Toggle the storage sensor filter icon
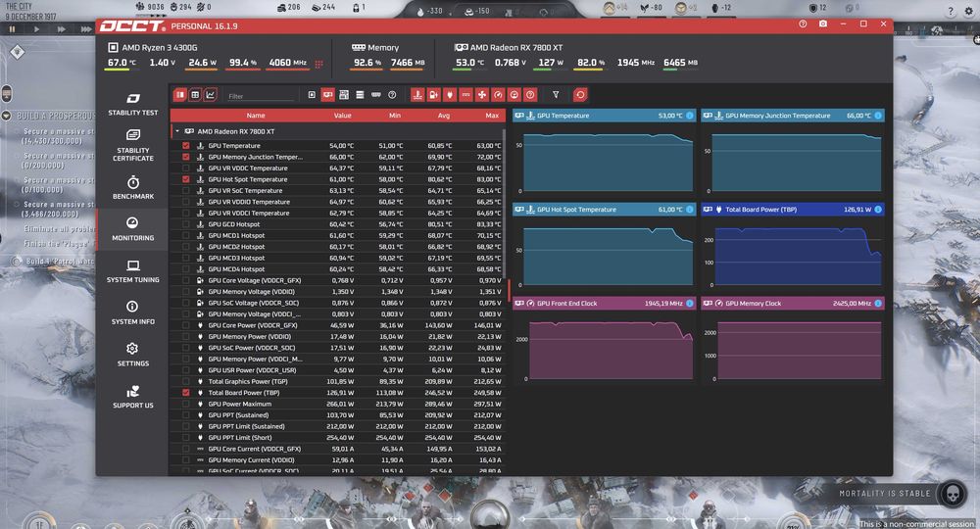980x529 pixels. point(360,95)
